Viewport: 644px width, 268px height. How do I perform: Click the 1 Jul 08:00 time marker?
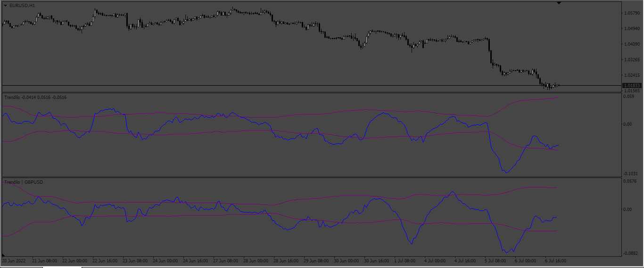point(406,260)
